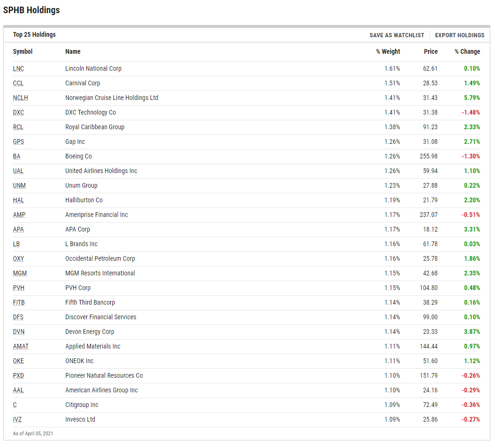This screenshot has width=495, height=448.
Task: Follow the C symbol link for Citigroup
Action: pyautogui.click(x=15, y=405)
